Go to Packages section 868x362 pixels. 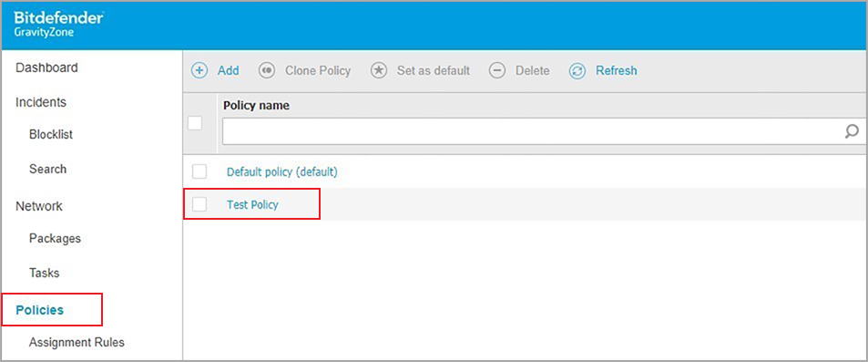pyautogui.click(x=55, y=238)
